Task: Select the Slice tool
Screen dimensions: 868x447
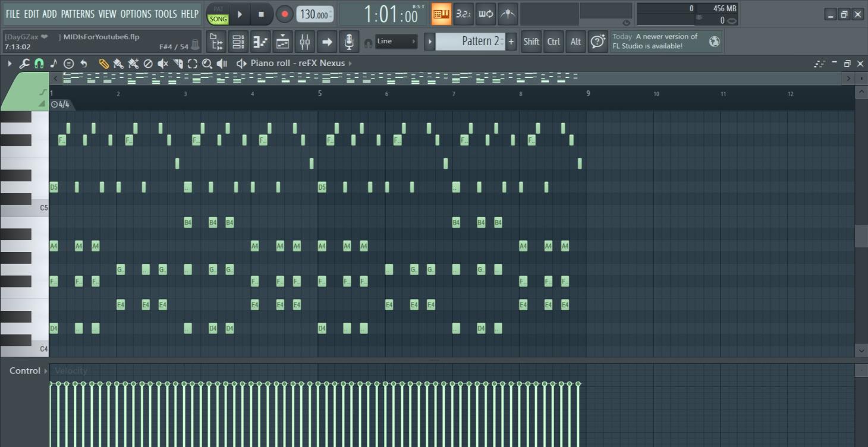Action: tap(178, 64)
